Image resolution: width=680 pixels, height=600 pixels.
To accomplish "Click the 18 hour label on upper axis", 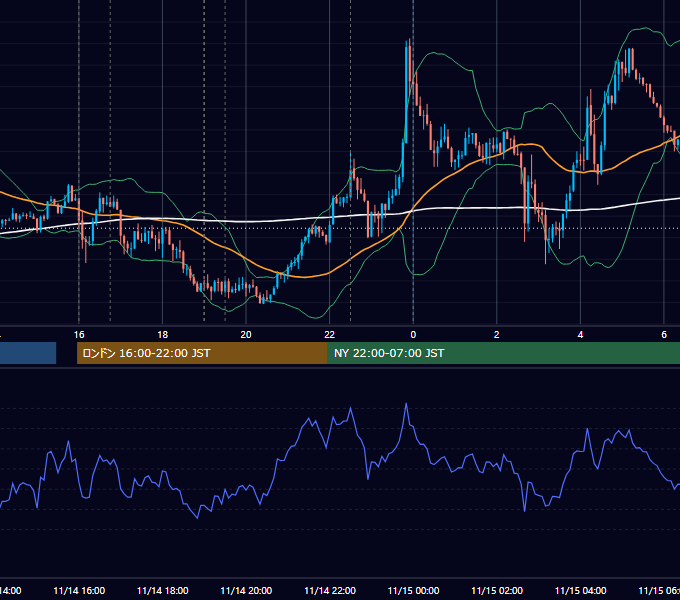I will coord(162,334).
